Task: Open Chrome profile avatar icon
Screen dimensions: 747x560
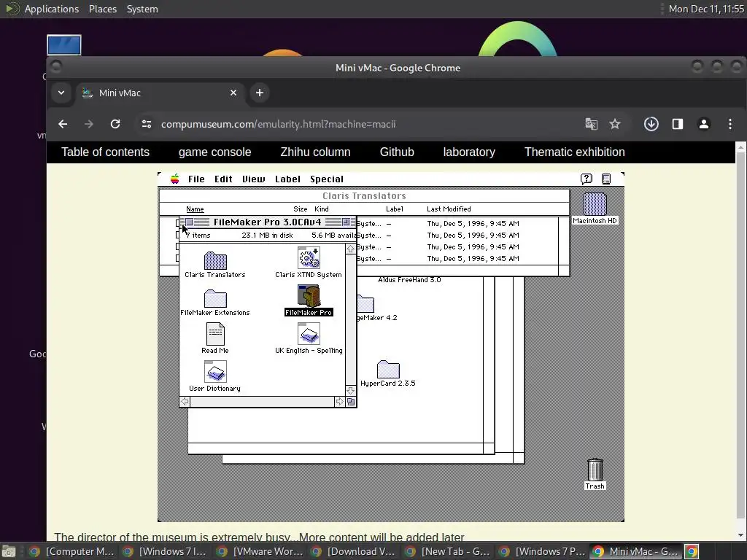Action: tap(704, 124)
